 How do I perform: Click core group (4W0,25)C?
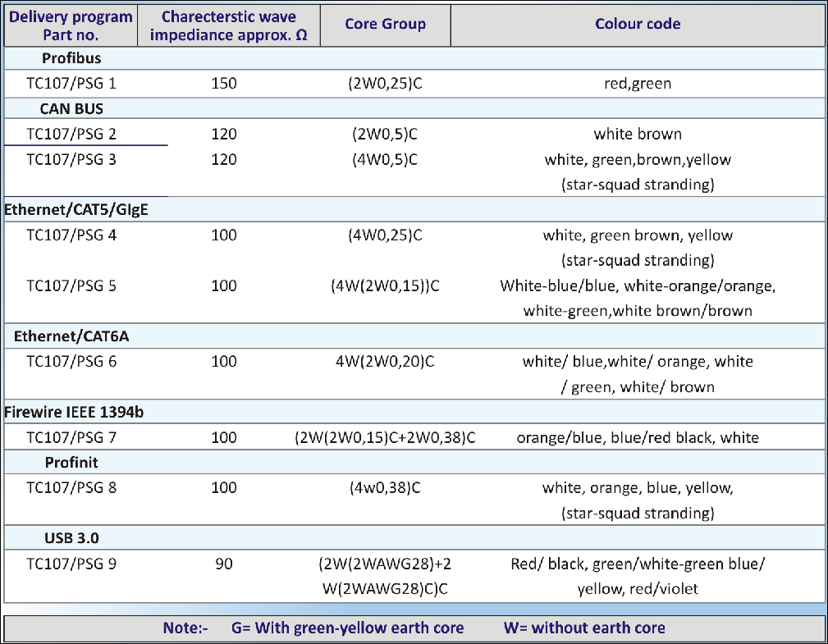pos(385,235)
